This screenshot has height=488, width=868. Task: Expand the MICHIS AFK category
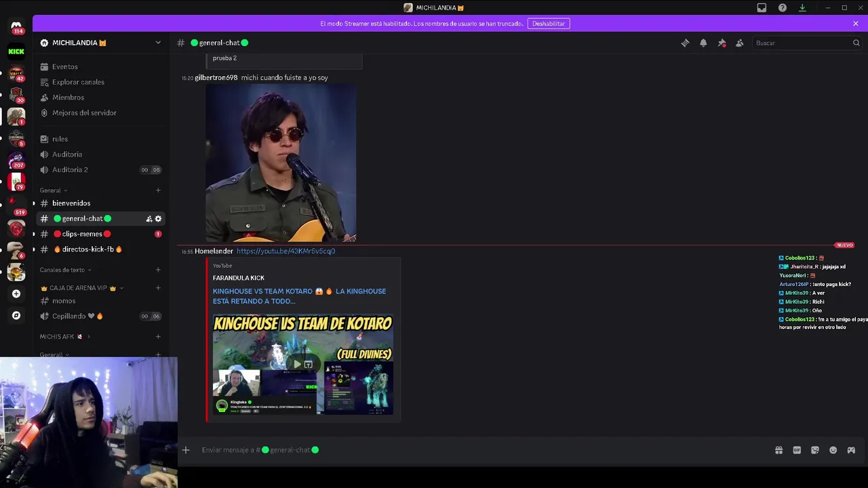point(65,336)
